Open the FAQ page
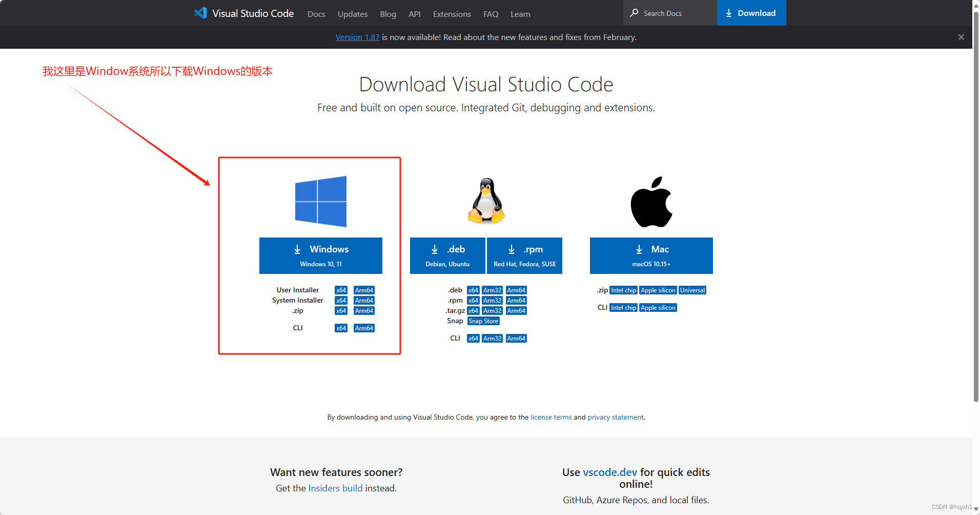Image resolution: width=980 pixels, height=515 pixels. coord(491,14)
